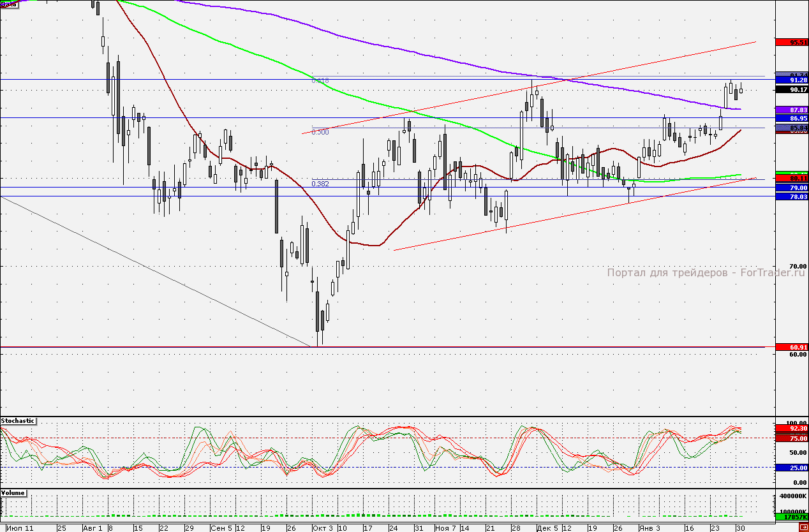
Task: Select the 79.00 blue price tag
Action: coord(791,188)
